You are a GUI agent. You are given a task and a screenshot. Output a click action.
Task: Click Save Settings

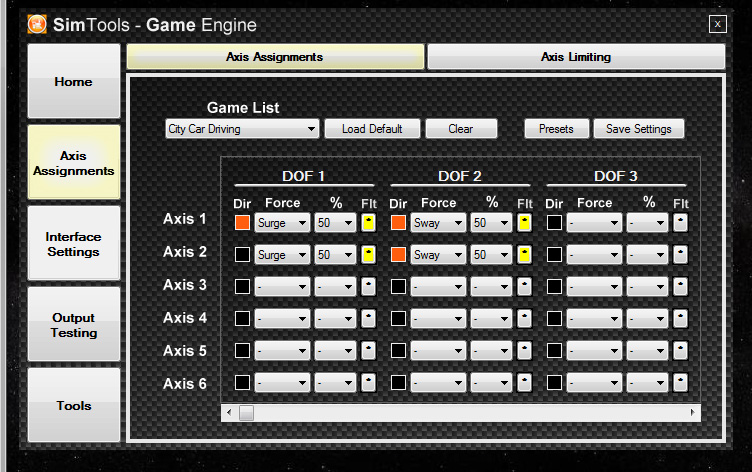pyautogui.click(x=639, y=129)
